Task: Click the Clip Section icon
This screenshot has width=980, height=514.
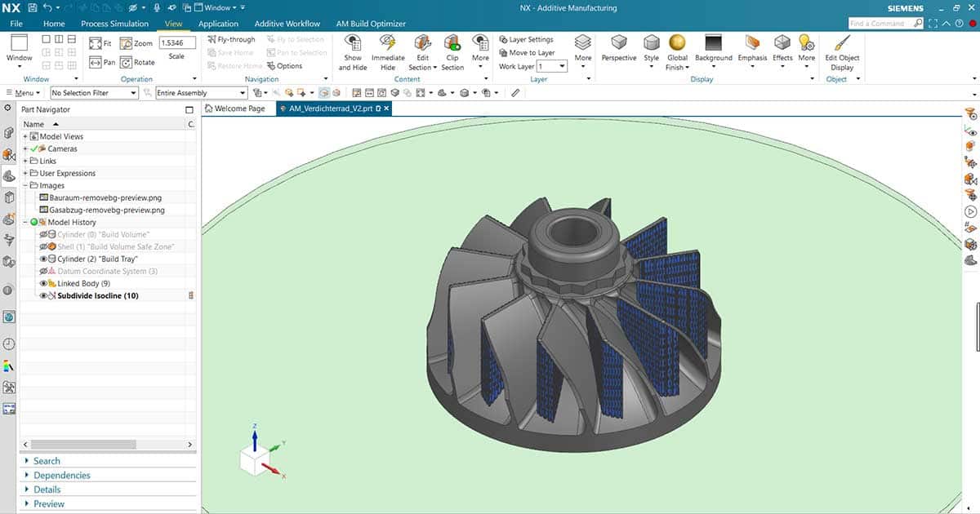Action: click(x=452, y=43)
